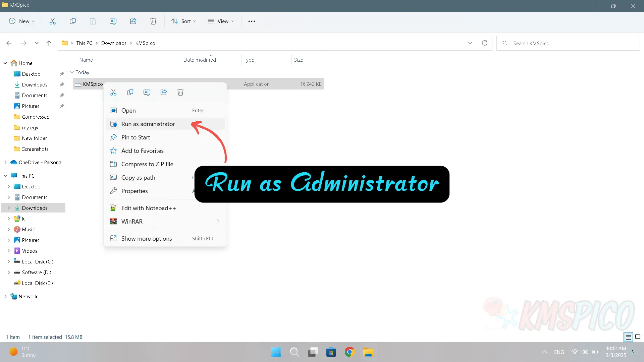
Task: Click the Share icon in the top toolbar
Action: [133, 21]
